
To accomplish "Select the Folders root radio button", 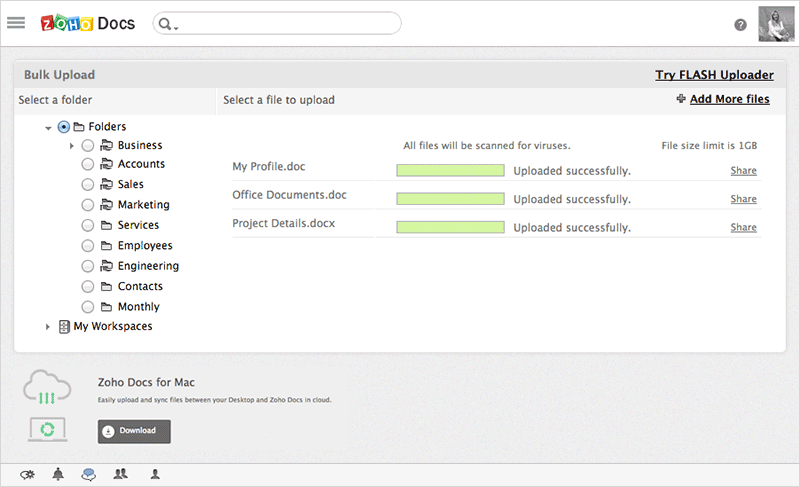I will point(64,126).
